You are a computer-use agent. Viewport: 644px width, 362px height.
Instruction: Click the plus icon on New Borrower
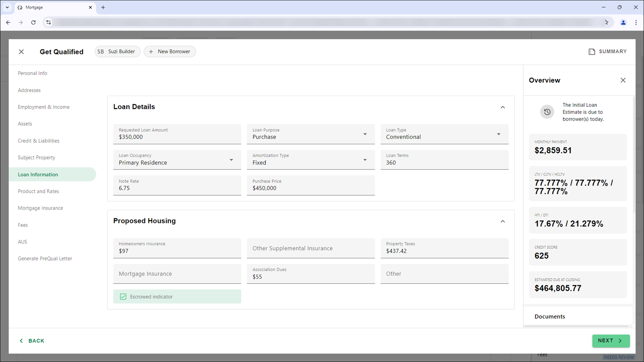coord(151,51)
